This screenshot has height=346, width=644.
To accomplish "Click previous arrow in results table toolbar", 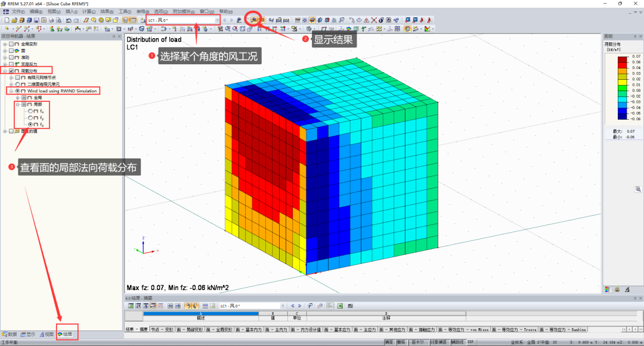I will [x=292, y=306].
